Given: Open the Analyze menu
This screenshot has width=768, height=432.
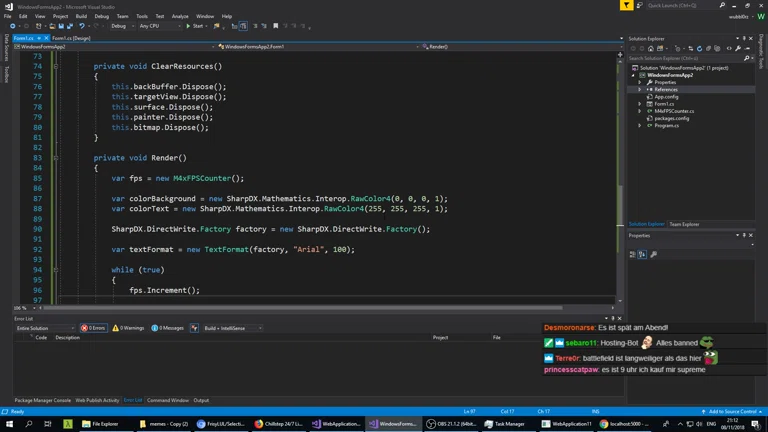Looking at the screenshot, I should click(180, 16).
